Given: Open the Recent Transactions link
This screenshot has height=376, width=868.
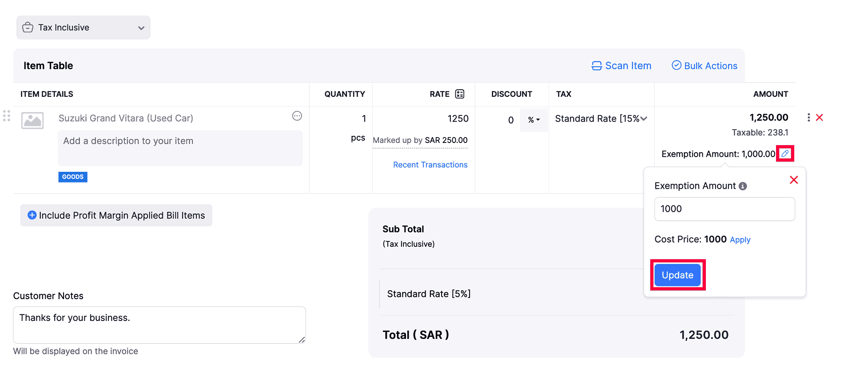Looking at the screenshot, I should point(430,165).
